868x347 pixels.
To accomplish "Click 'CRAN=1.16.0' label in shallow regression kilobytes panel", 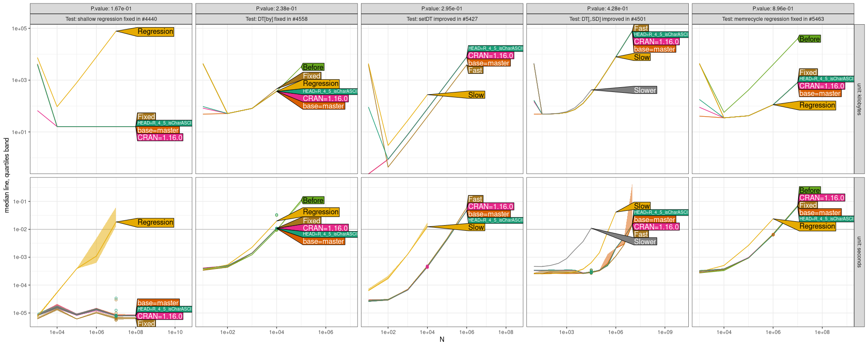I will [x=160, y=137].
